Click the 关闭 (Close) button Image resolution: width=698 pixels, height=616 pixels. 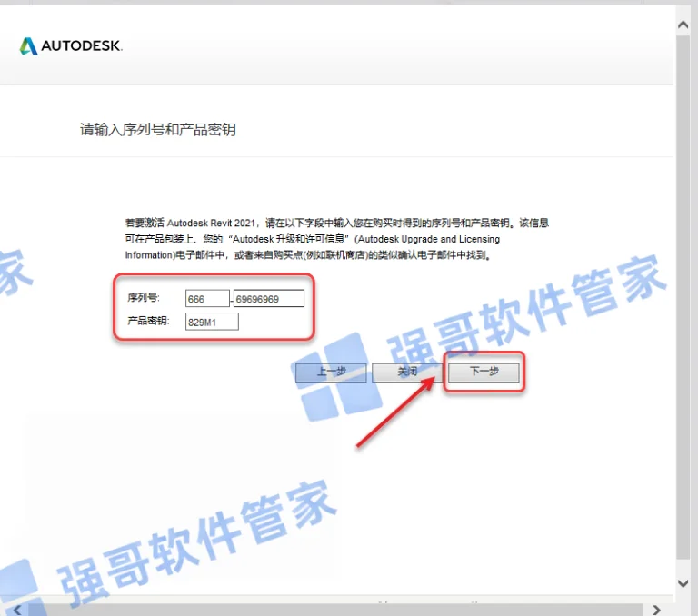click(x=407, y=373)
